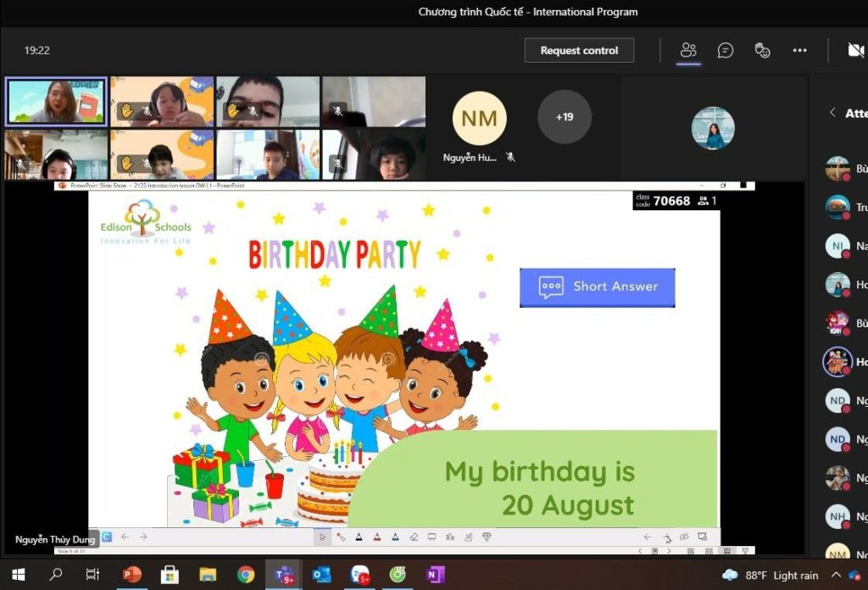Screen dimensions: 868x590
Task: Turn on the camera
Action: pos(856,51)
